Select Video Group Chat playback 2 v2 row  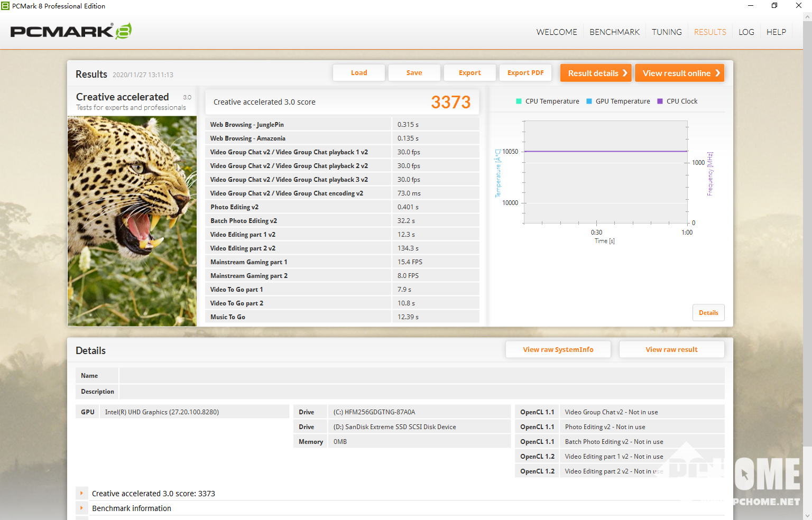pyautogui.click(x=342, y=166)
